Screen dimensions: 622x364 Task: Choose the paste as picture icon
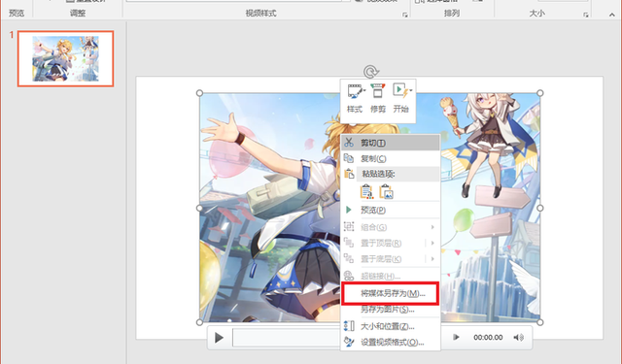click(386, 191)
